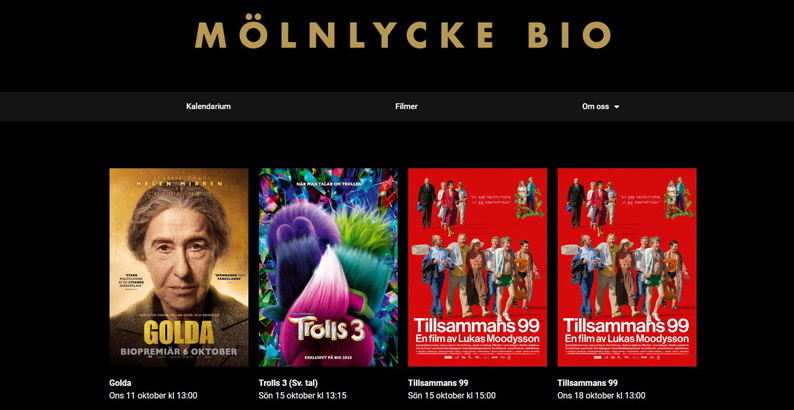Image resolution: width=794 pixels, height=410 pixels.
Task: Click the Trolls 3 logo on the poster
Action: click(x=327, y=331)
